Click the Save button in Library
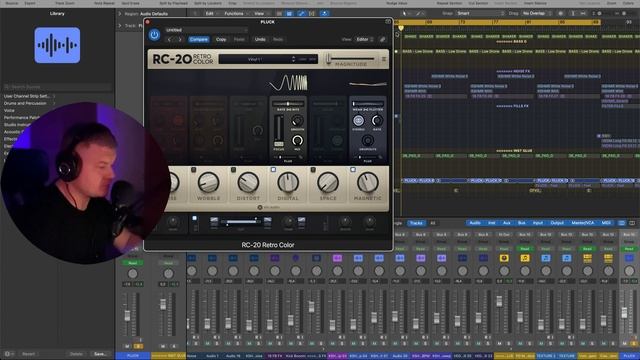This screenshot has width=640, height=360. tap(100, 354)
